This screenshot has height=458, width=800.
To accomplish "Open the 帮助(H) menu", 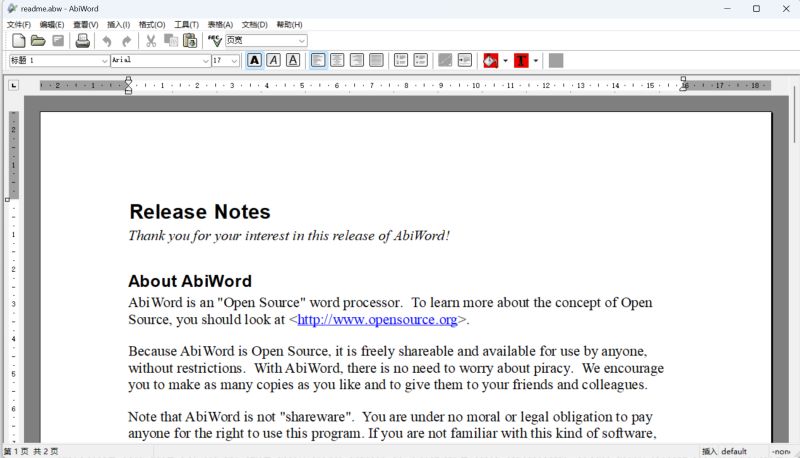I will pos(289,24).
